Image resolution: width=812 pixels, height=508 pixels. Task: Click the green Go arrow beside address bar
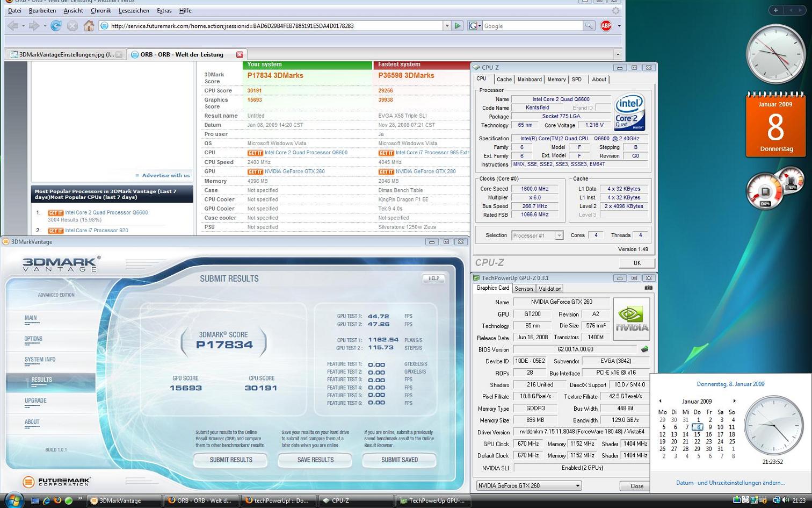click(x=458, y=26)
